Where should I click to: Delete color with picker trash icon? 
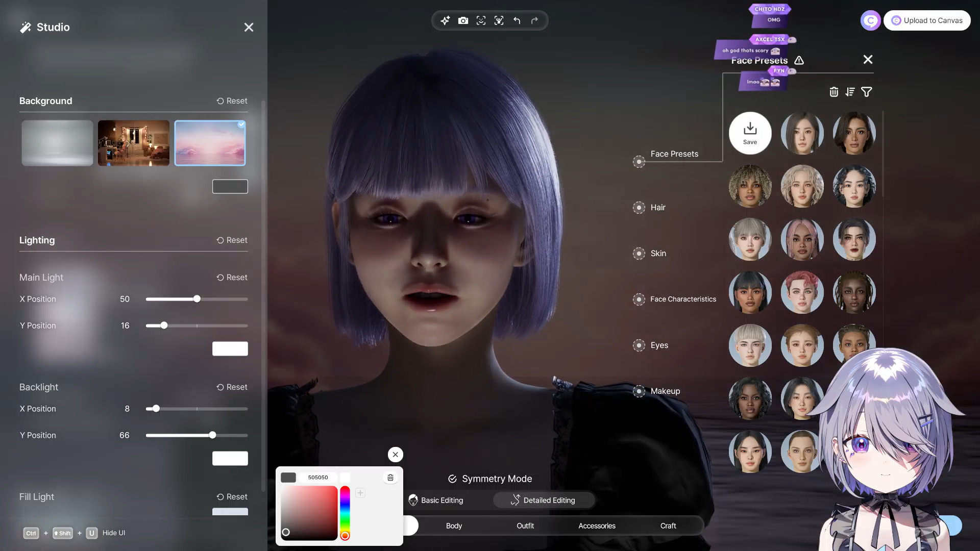[390, 478]
